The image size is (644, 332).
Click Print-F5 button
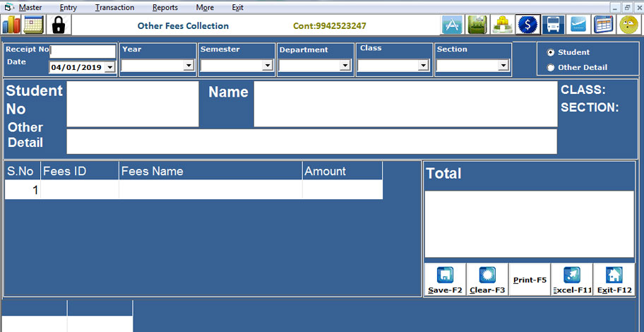pyautogui.click(x=530, y=280)
